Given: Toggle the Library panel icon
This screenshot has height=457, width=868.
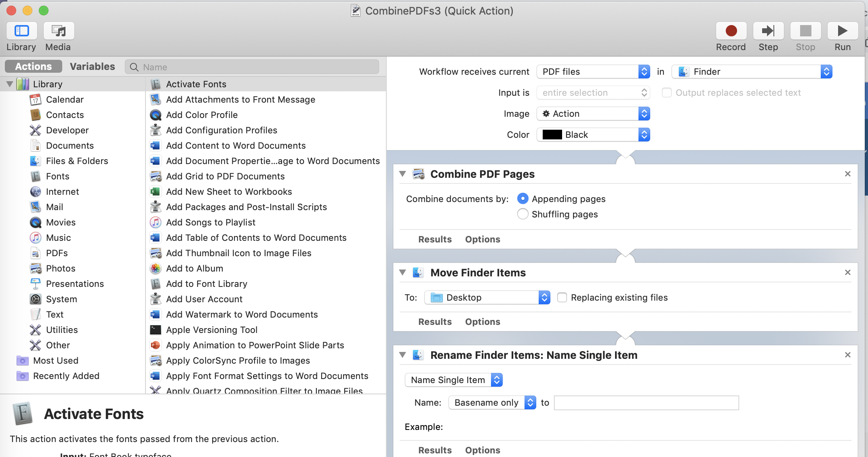Looking at the screenshot, I should click(21, 31).
